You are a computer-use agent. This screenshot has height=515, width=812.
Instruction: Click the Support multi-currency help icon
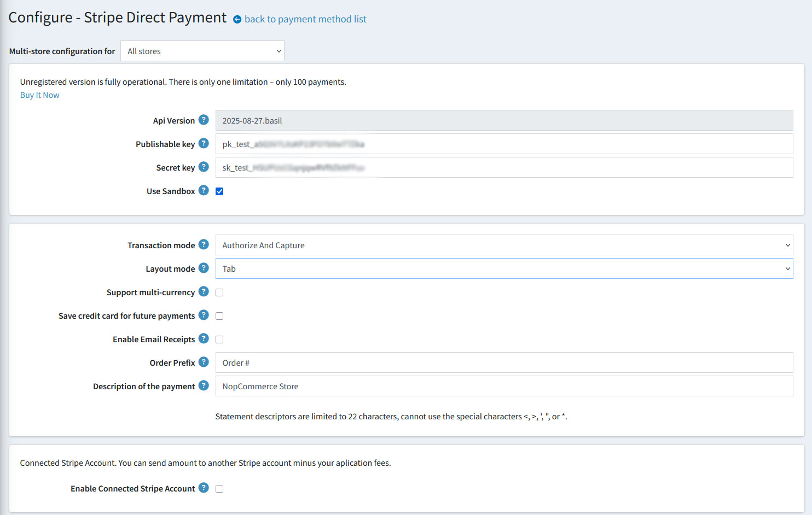204,291
